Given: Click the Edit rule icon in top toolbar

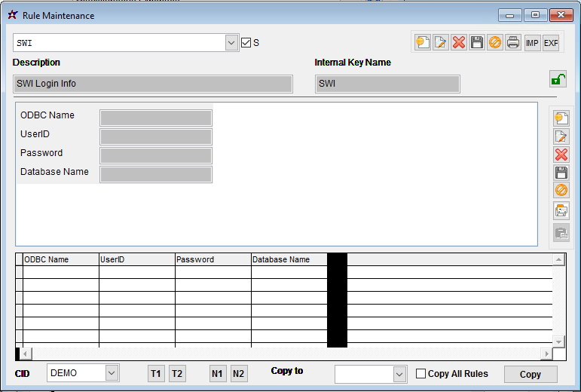Looking at the screenshot, I should (x=441, y=43).
